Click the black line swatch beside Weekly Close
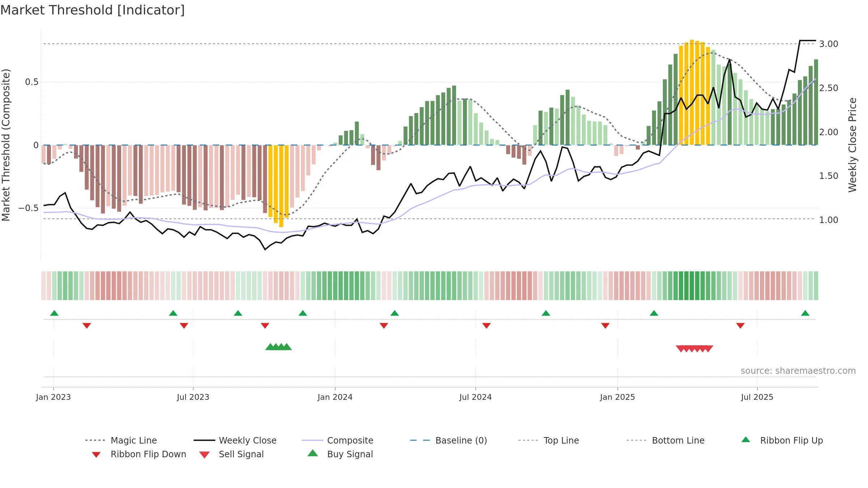The height and width of the screenshot is (488, 868). tap(204, 440)
